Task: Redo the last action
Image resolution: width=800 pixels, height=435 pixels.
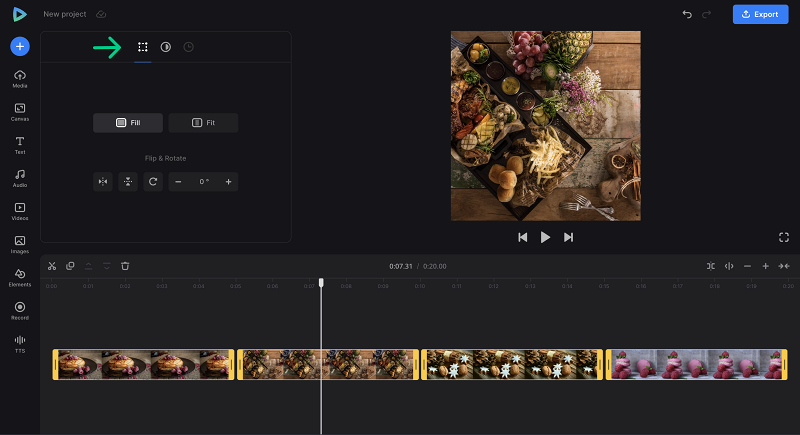Action: [707, 14]
